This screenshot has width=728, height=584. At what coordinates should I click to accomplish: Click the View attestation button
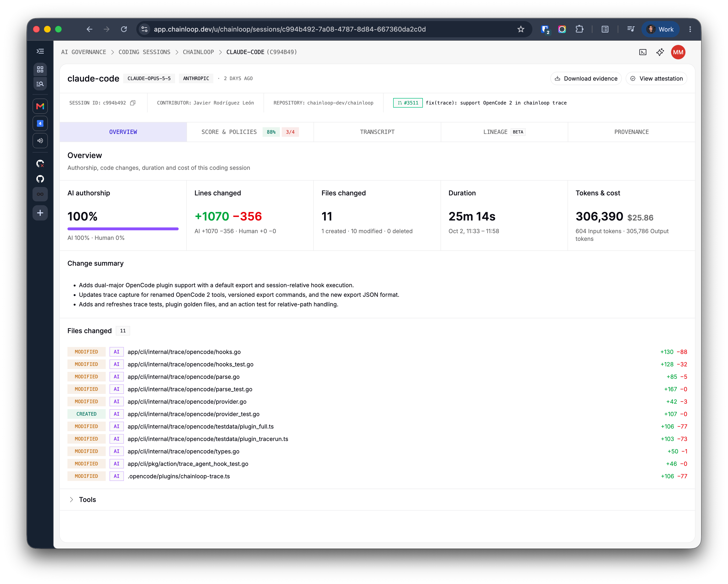point(656,79)
